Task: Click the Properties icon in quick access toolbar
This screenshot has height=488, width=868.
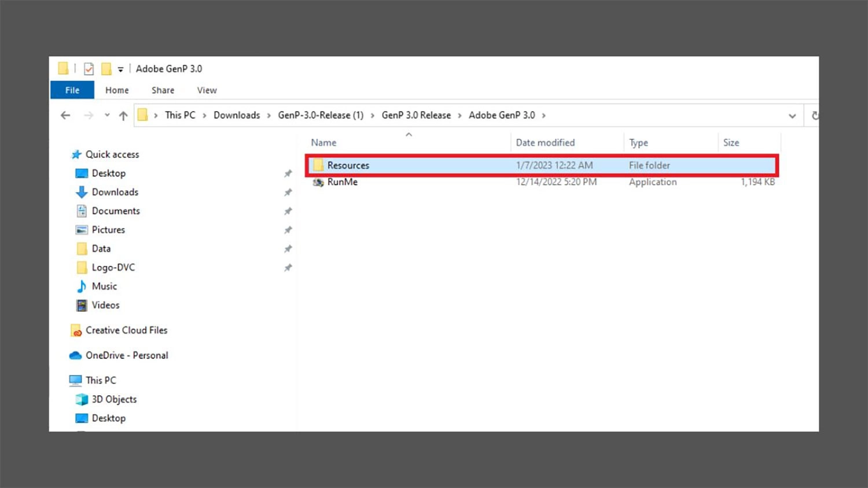Action: point(89,69)
